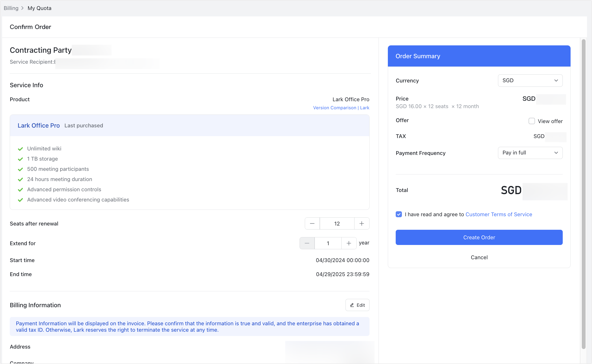Screen dimensions: 592x364
Task: Click the minus icon to decrease seats
Action: point(312,223)
